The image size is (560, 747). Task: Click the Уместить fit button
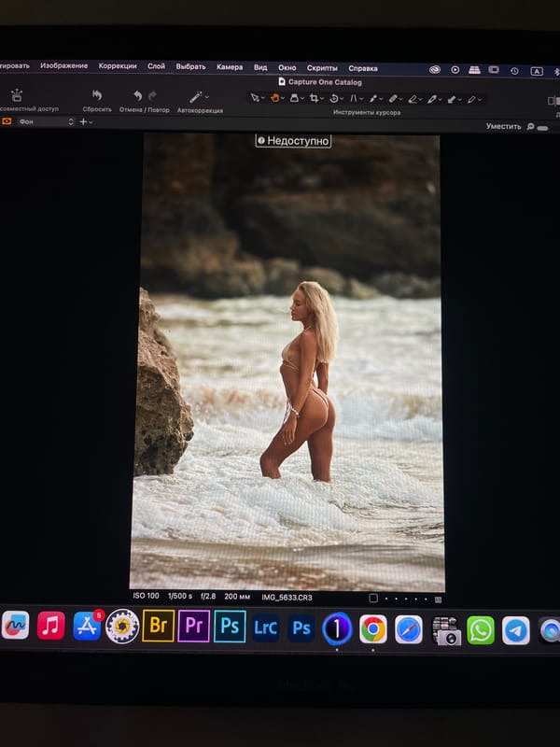pos(503,126)
